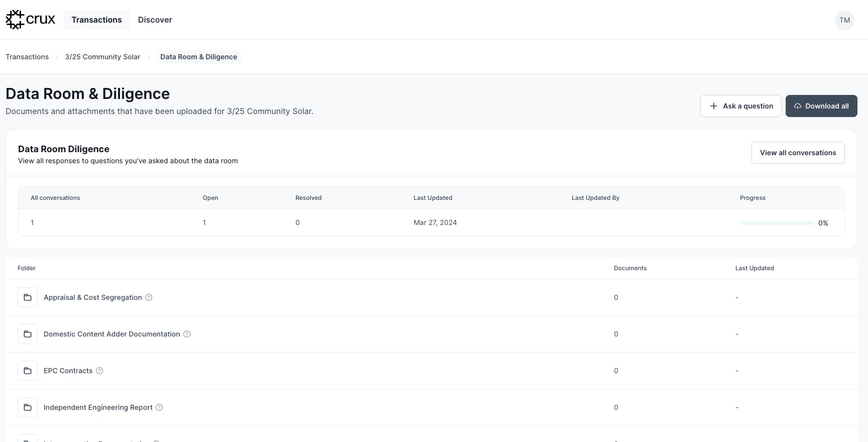Open the TM user avatar menu

[x=844, y=20]
